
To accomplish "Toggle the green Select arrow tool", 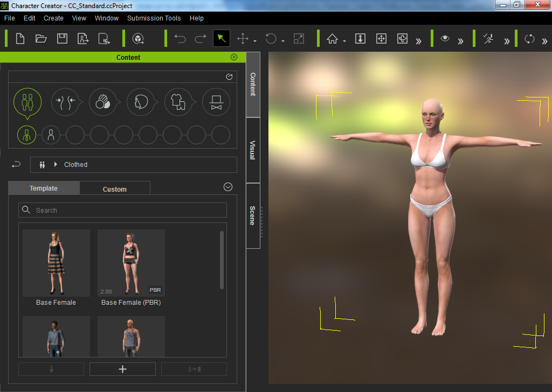I will point(222,39).
